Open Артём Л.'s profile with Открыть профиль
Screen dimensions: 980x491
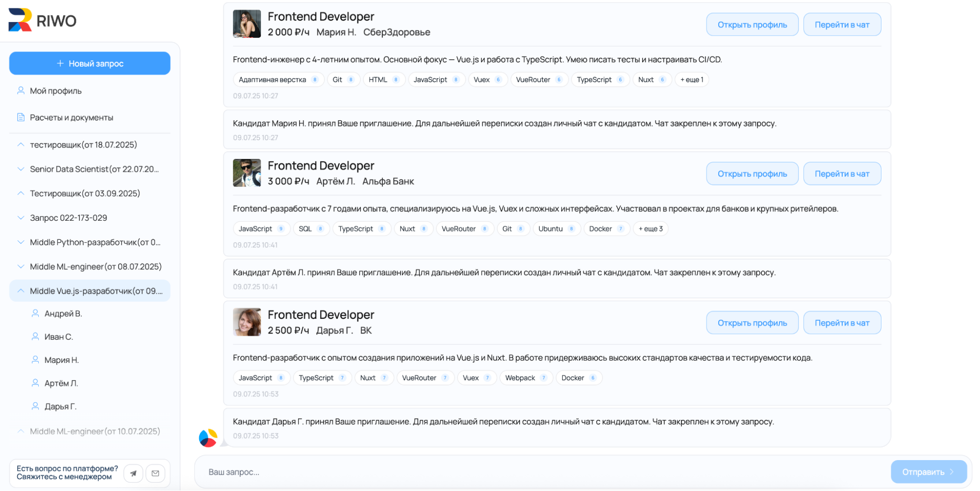752,174
